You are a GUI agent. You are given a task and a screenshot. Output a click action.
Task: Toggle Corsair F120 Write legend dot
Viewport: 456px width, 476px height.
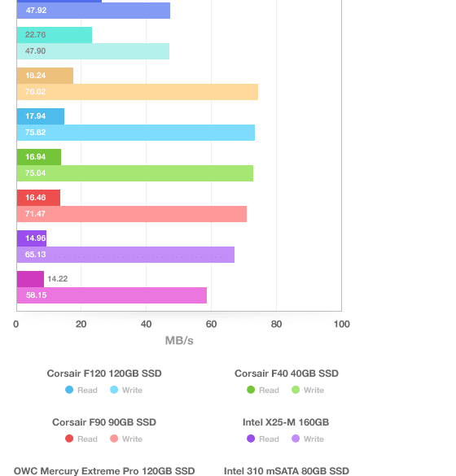[114, 390]
